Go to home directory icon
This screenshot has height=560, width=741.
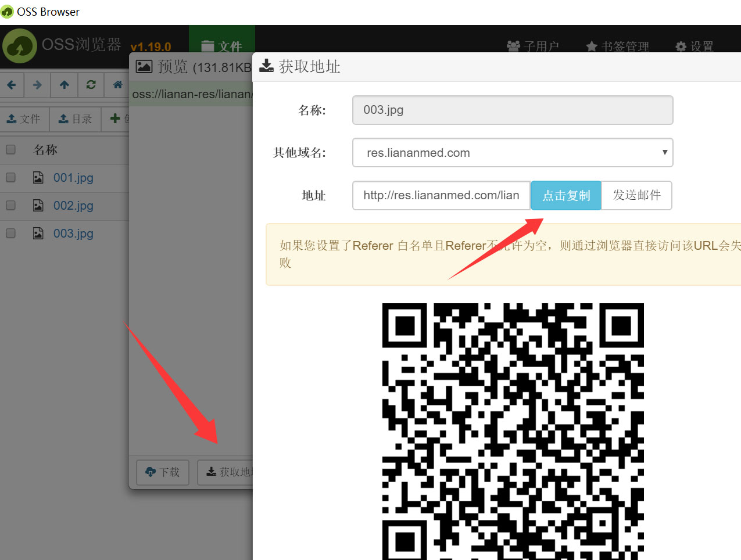coord(117,85)
